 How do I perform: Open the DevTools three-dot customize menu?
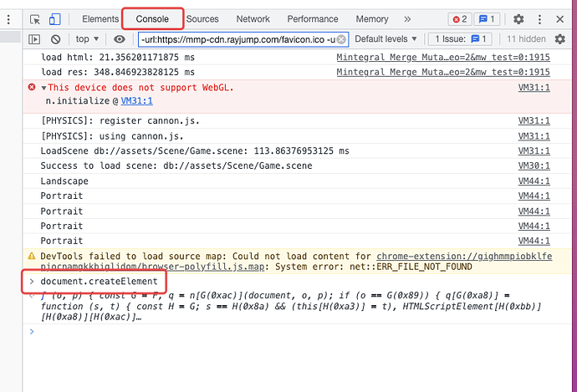(539, 19)
